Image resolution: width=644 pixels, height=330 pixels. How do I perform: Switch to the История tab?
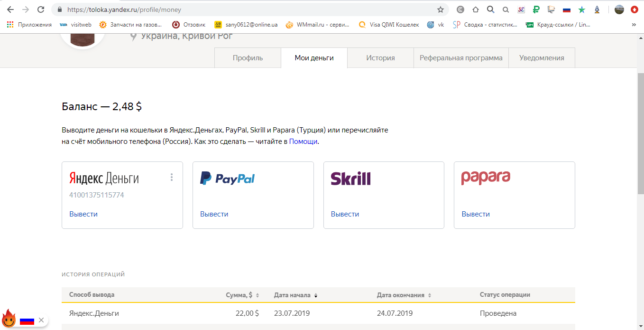click(x=380, y=58)
